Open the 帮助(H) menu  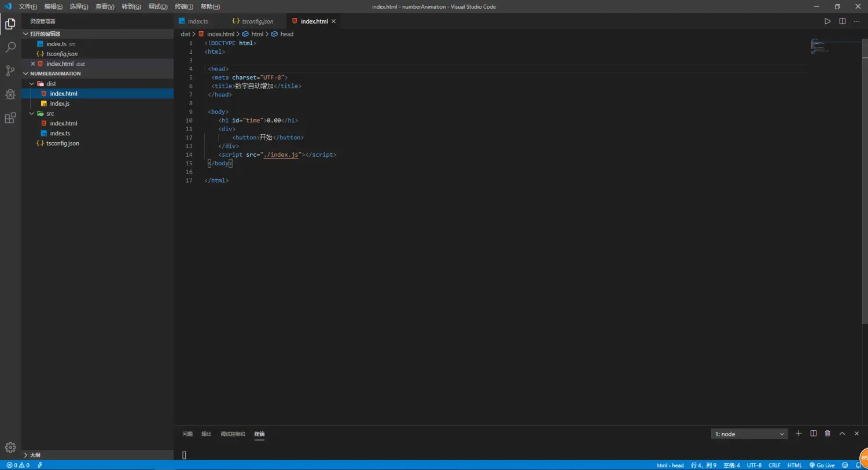pyautogui.click(x=210, y=6)
